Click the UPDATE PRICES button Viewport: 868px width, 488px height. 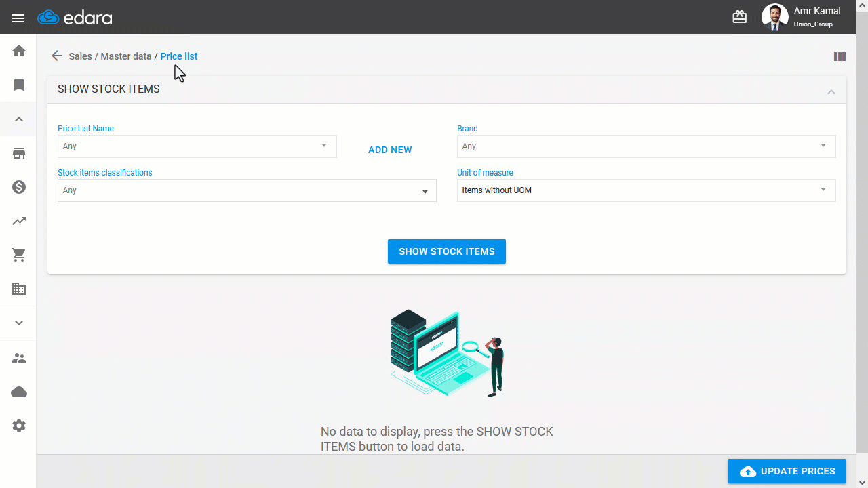tap(787, 471)
